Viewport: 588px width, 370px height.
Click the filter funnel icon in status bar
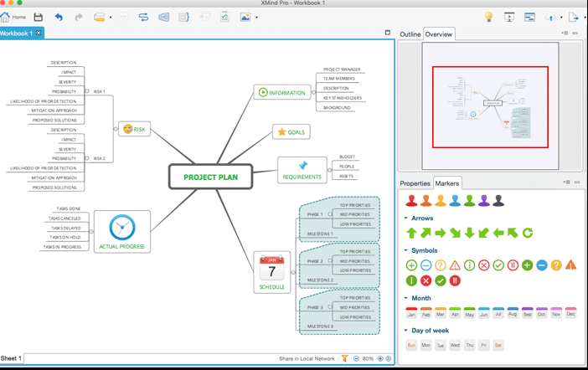tap(344, 358)
